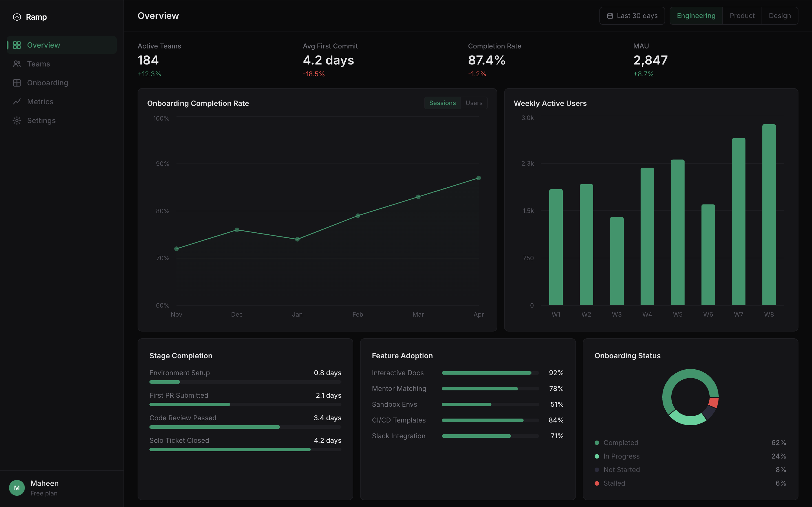The height and width of the screenshot is (507, 812).
Task: Click the W8 bar in Weekly Active Users
Action: [769, 215]
